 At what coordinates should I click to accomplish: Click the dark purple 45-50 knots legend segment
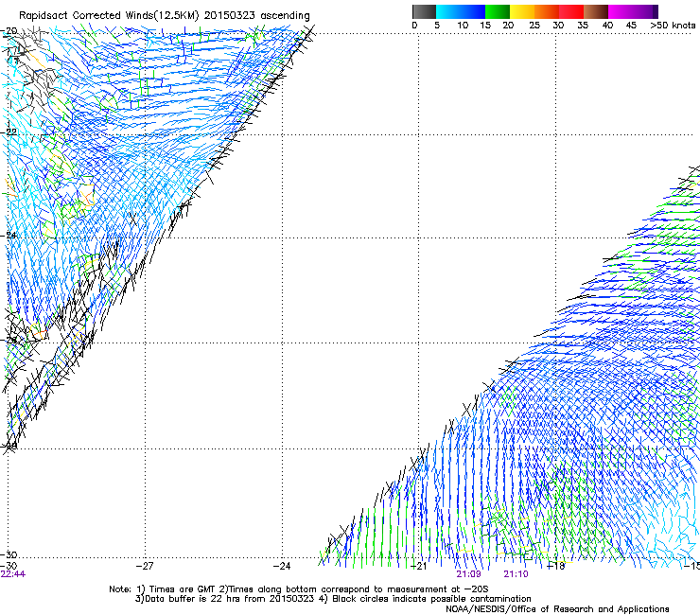coord(645,11)
